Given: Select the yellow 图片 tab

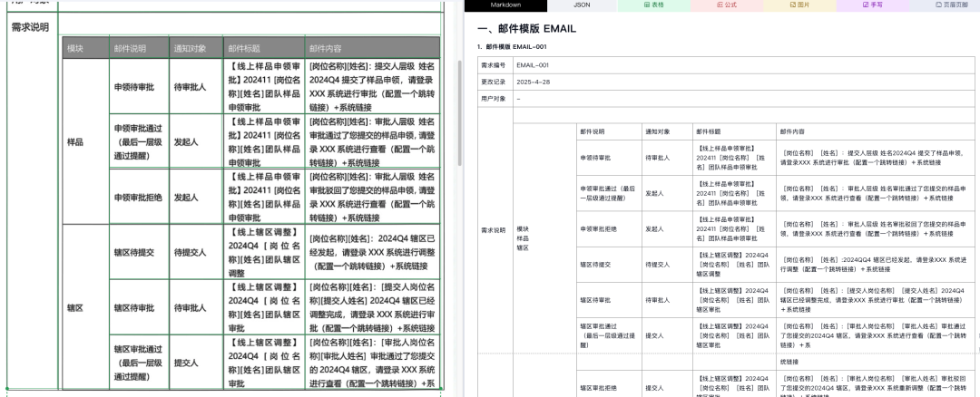Looking at the screenshot, I should pos(799,5).
